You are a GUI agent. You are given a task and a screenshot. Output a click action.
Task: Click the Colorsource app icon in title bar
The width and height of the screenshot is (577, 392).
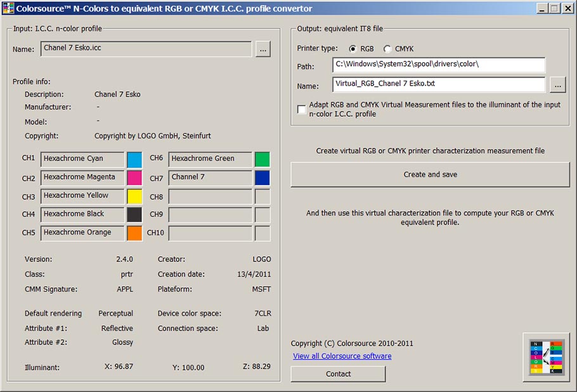pyautogui.click(x=8, y=8)
